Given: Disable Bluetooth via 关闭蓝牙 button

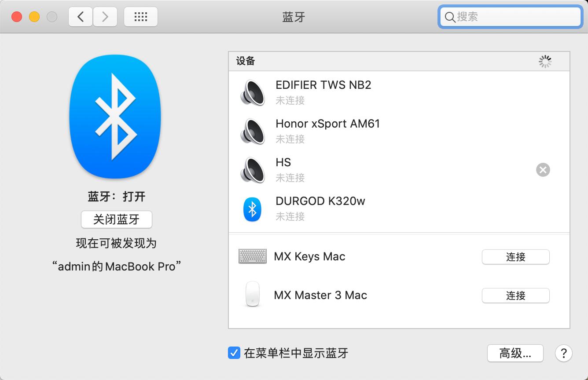Looking at the screenshot, I should tap(116, 219).
